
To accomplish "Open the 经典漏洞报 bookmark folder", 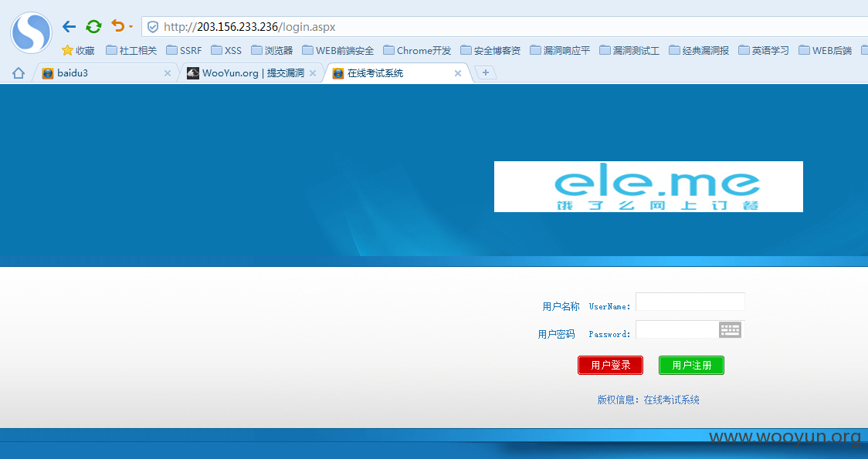I will coord(699,50).
